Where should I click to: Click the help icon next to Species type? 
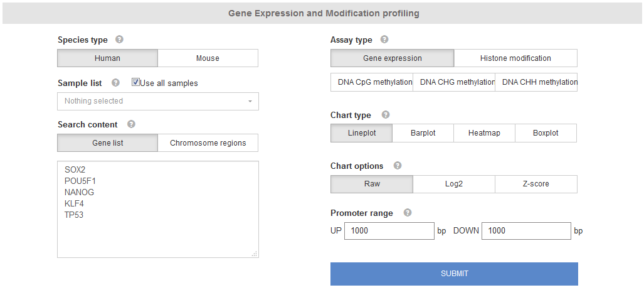[x=119, y=40]
